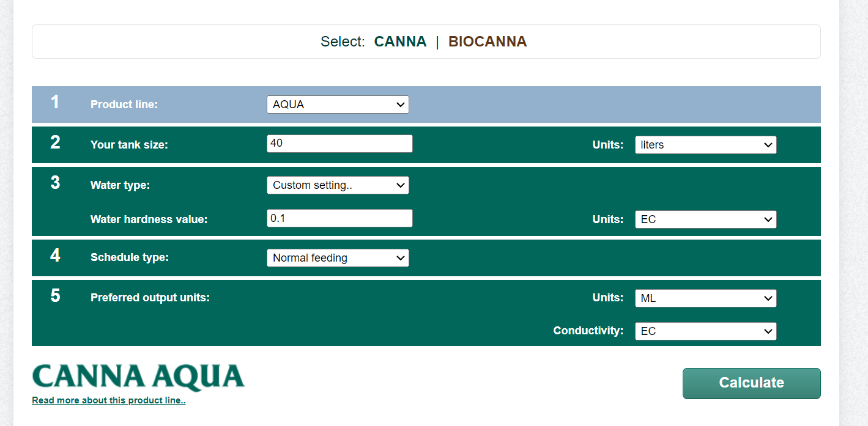
Task: Click the Product line label
Action: point(124,105)
